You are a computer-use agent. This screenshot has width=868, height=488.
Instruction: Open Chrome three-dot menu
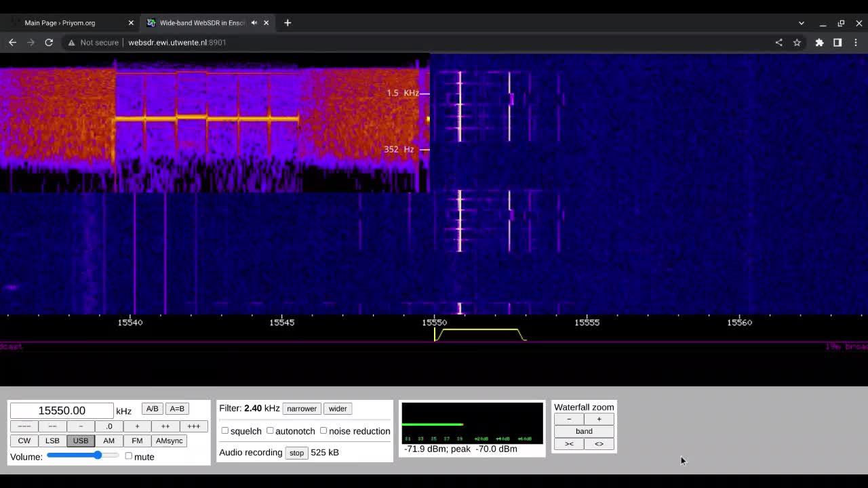[x=856, y=42]
